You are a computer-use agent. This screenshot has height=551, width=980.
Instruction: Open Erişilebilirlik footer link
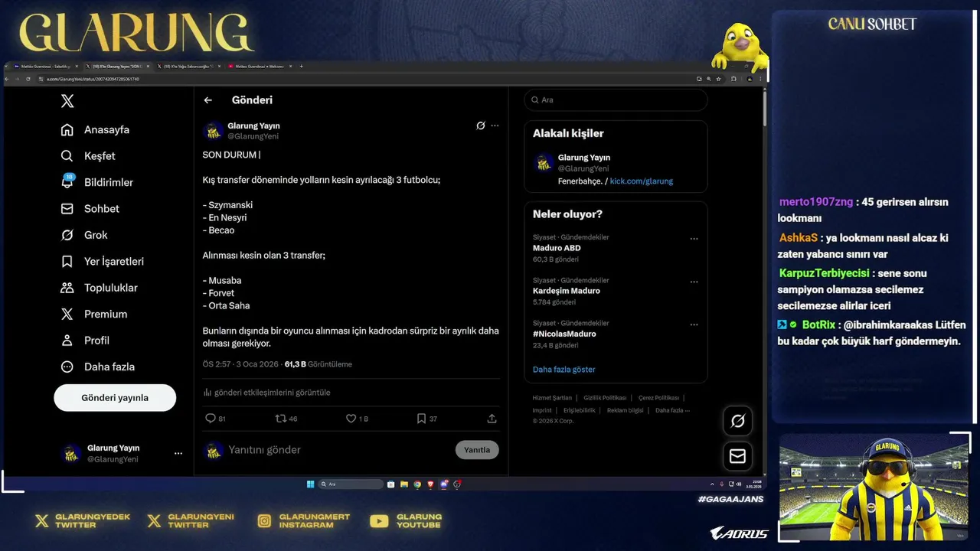(x=580, y=410)
